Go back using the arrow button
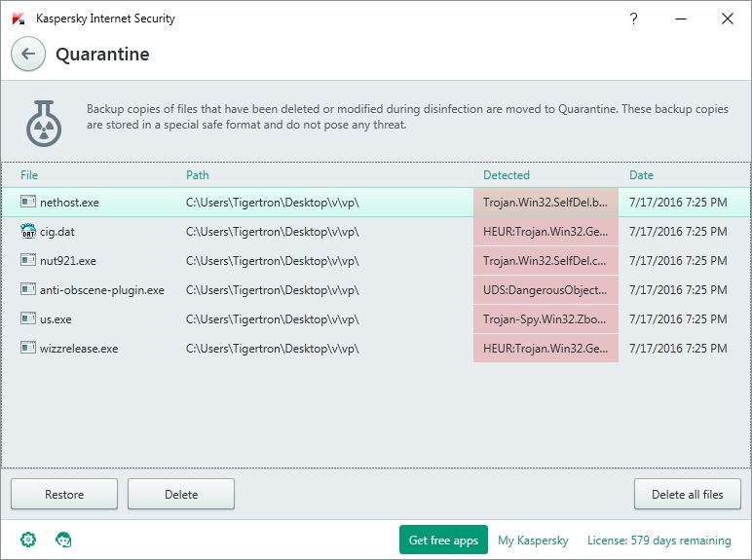 [28, 54]
